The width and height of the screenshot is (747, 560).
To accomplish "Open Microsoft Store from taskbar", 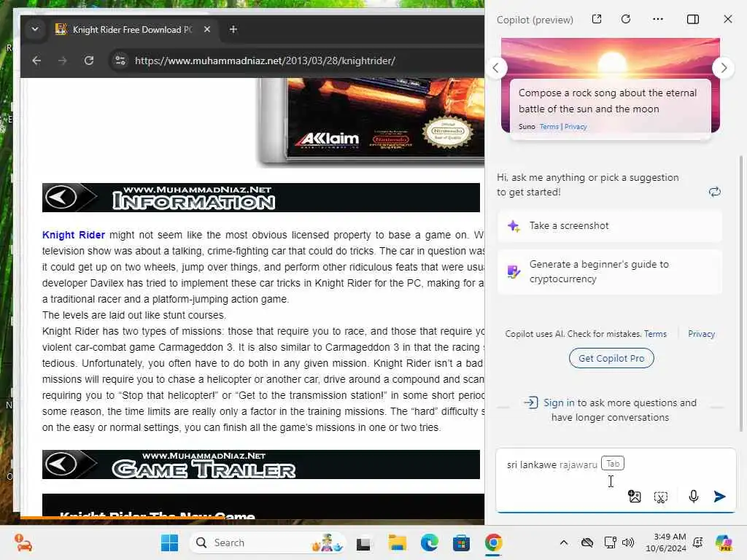I will click(461, 542).
